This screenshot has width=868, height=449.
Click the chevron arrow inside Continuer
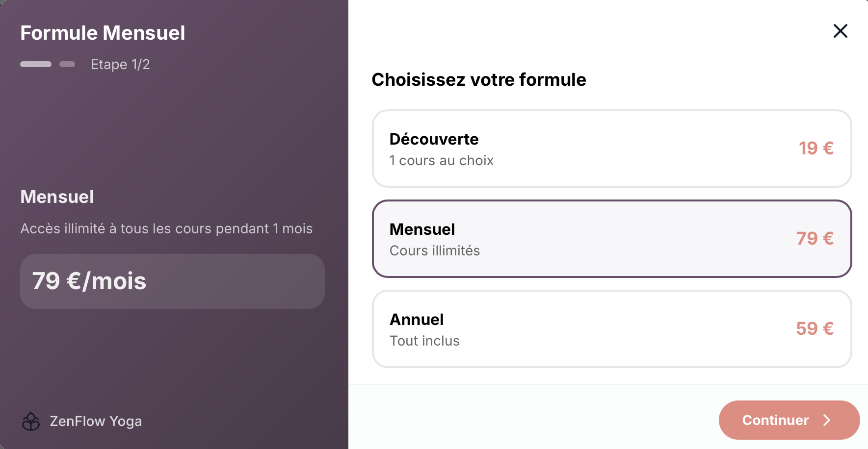click(x=827, y=420)
